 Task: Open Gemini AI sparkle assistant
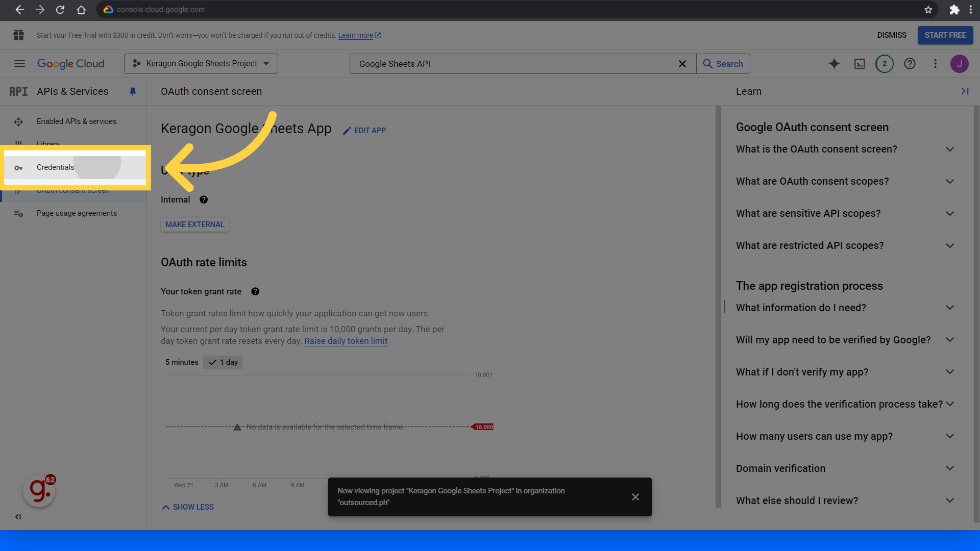tap(834, 64)
